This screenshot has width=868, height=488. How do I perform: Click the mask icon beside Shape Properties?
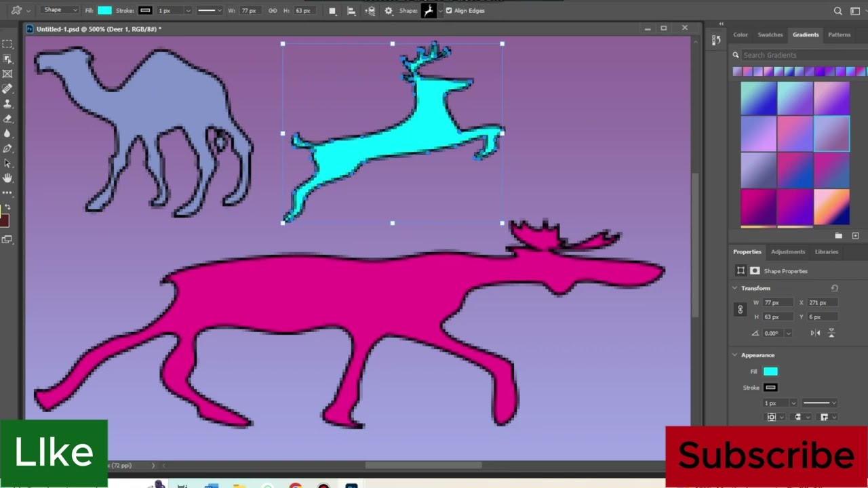click(x=755, y=270)
